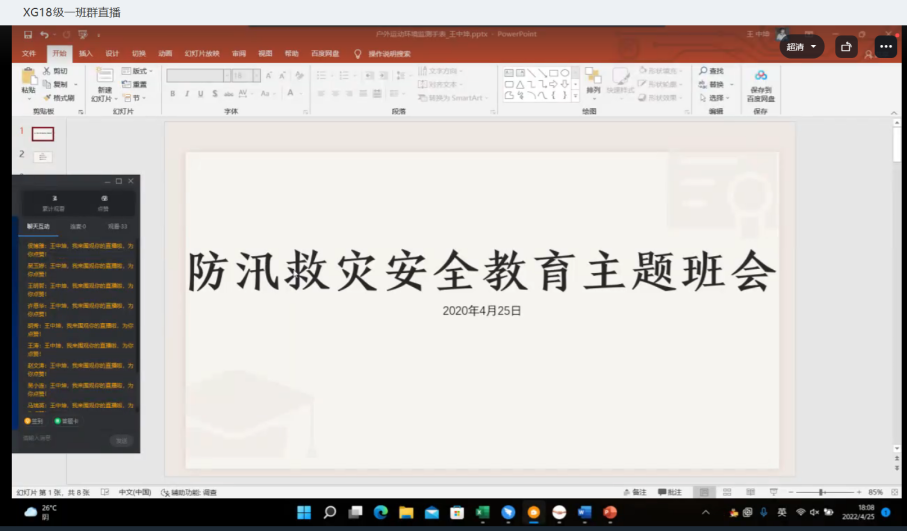The image size is (907, 531).
Task: Click the Paste (粘贴) icon
Action: [28, 78]
